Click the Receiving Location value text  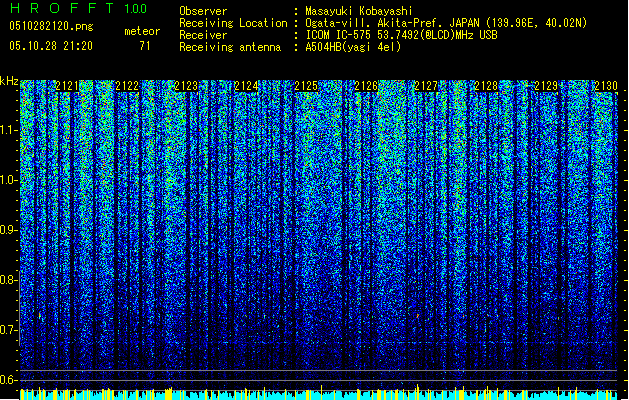[446, 23]
